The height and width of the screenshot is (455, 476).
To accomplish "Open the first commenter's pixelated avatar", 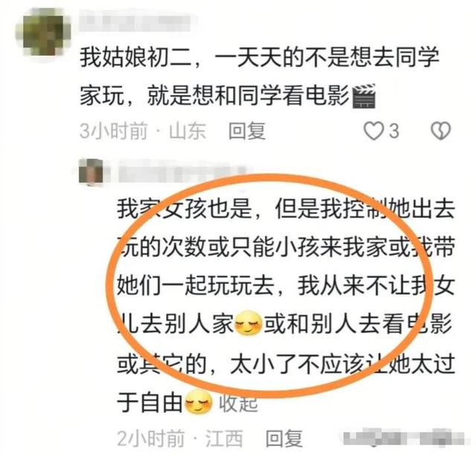I will [43, 32].
